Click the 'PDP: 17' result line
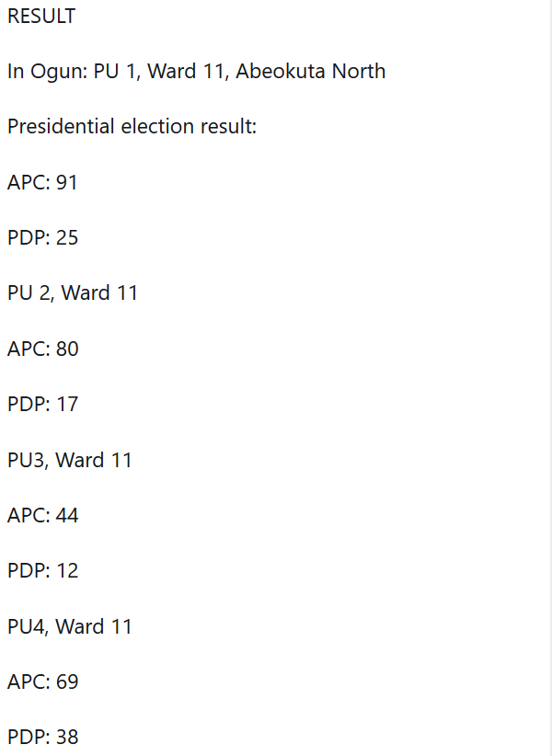 point(42,405)
